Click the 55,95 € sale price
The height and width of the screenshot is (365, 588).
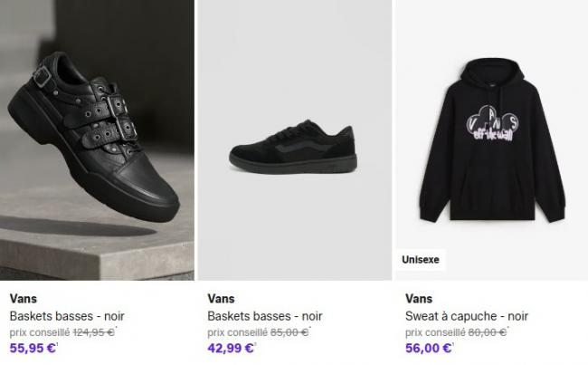point(33,348)
